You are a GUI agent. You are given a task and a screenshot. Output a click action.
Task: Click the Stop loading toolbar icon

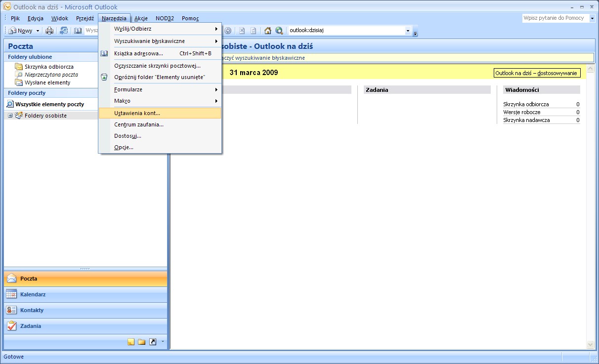click(x=242, y=31)
